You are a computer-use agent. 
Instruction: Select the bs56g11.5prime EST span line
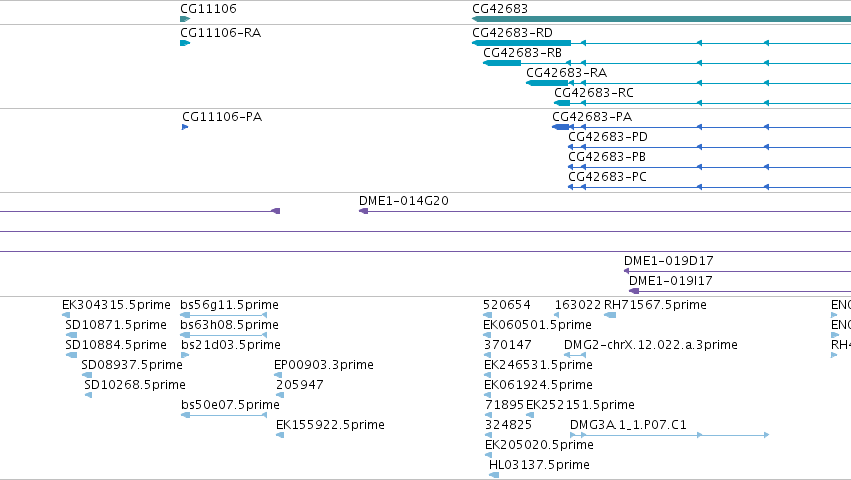224,315
